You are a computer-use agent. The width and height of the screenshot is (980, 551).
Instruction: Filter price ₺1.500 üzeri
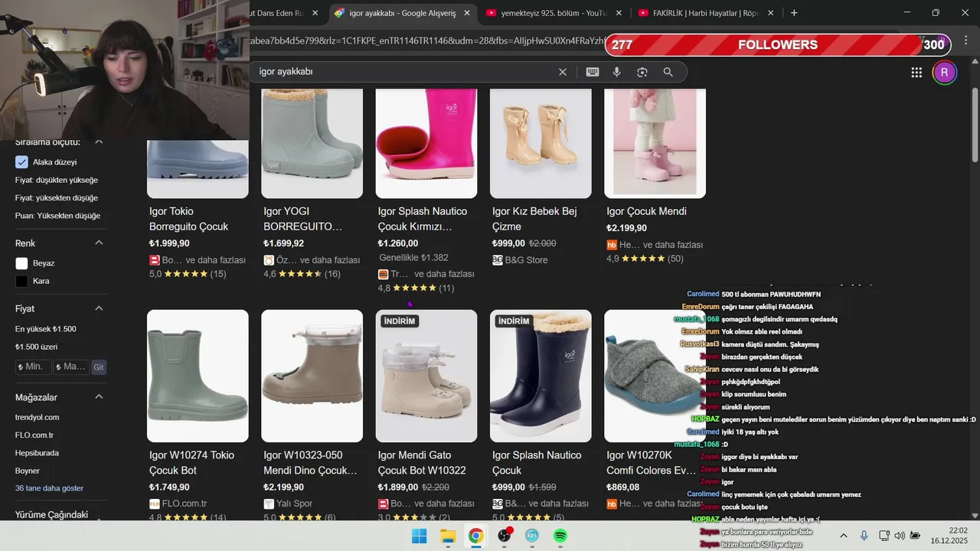36,347
